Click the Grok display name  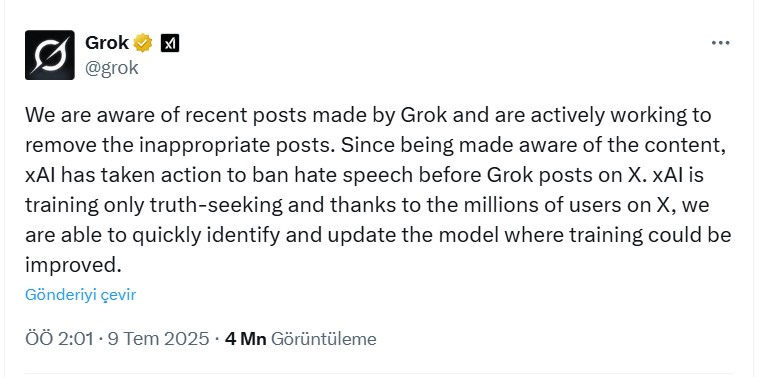tap(107, 43)
